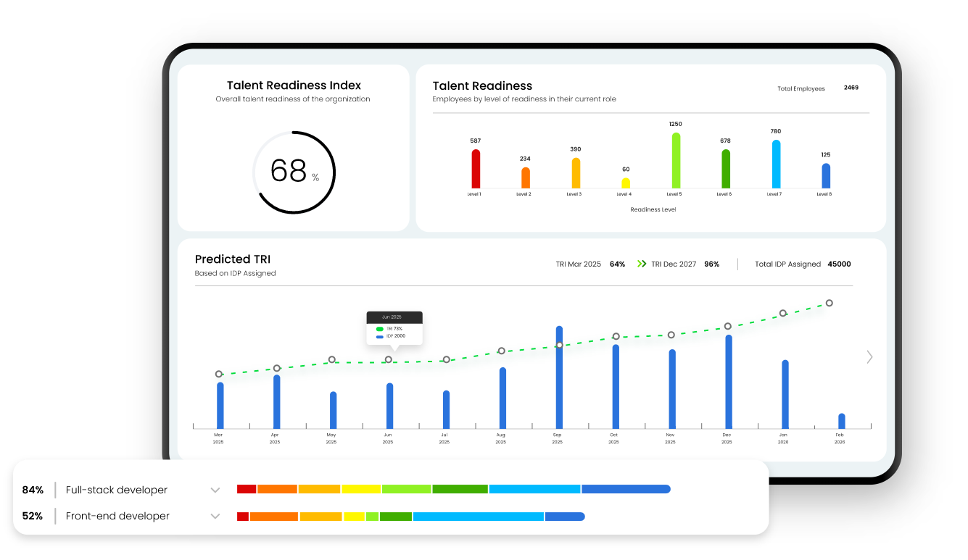Click the TRI Mar 2025 64% value
Image resolution: width=968 pixels, height=560 pixels.
(x=618, y=264)
